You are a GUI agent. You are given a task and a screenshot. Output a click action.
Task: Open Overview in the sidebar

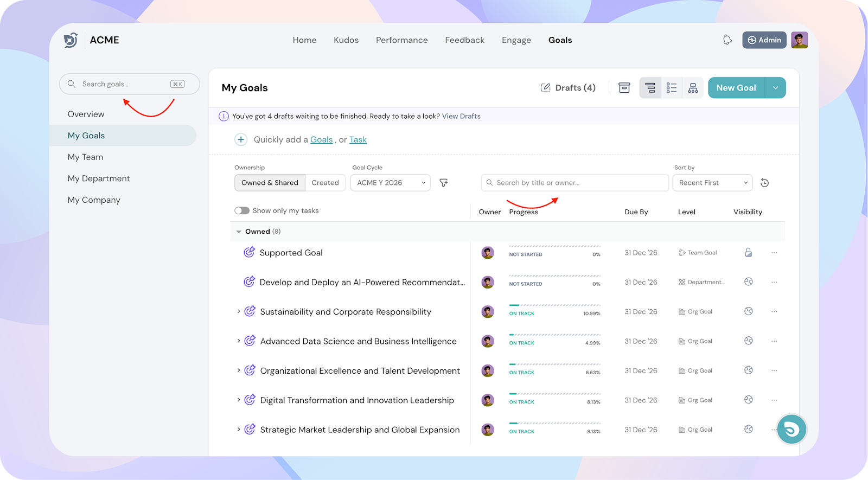pyautogui.click(x=86, y=114)
